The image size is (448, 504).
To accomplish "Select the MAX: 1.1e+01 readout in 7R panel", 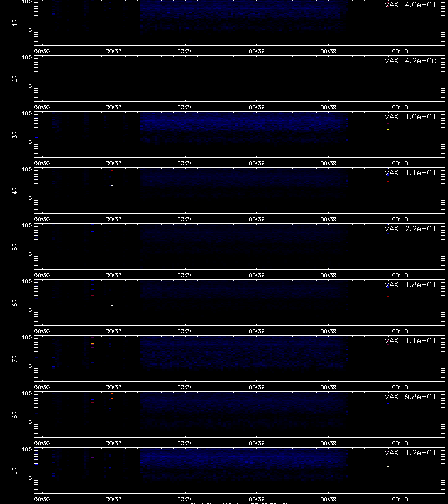I will click(x=410, y=340).
